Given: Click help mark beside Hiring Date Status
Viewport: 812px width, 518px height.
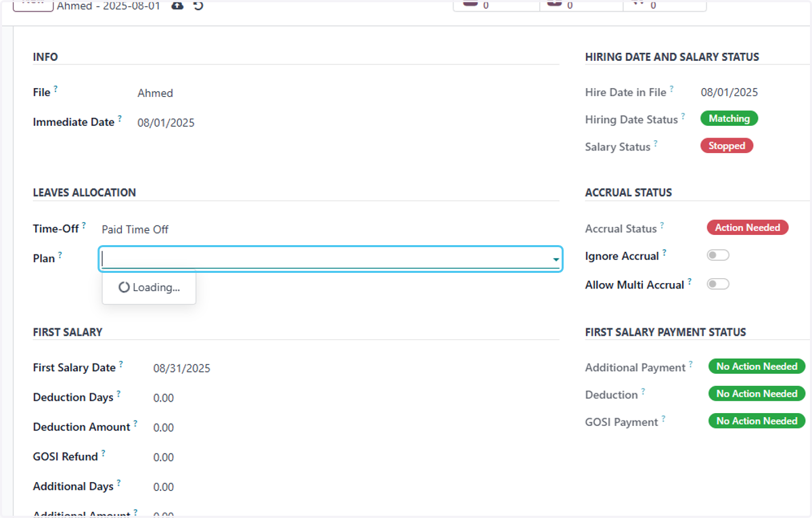Looking at the screenshot, I should pos(683,116).
